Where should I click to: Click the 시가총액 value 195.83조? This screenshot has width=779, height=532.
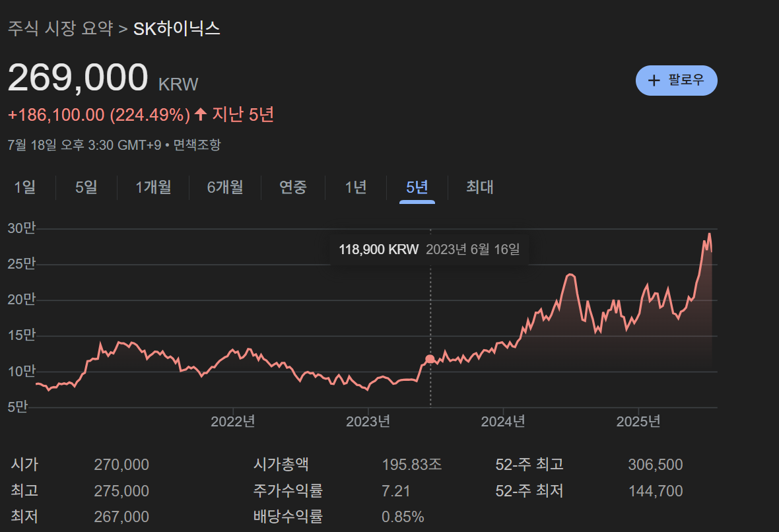412,465
